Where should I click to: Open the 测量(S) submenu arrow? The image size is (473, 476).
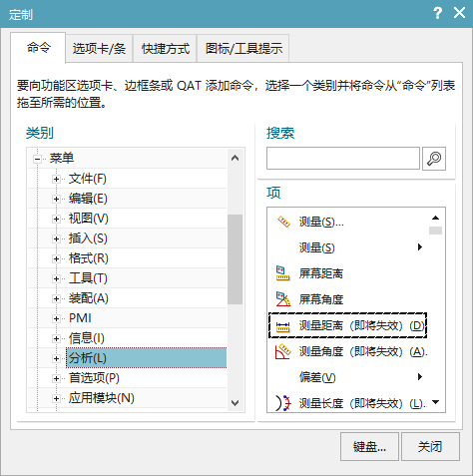point(420,247)
